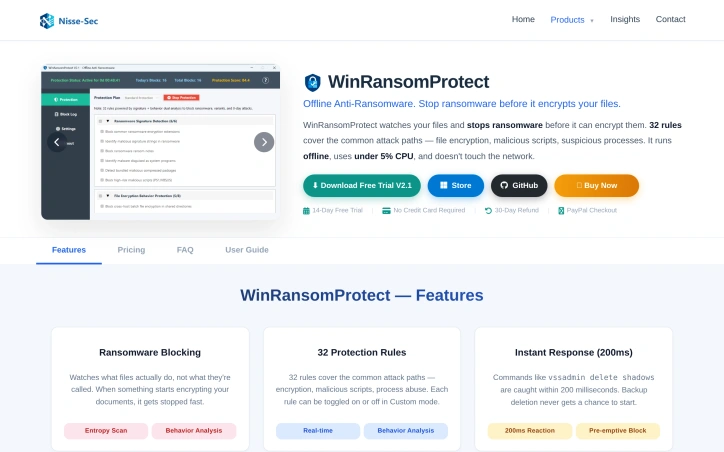
Task: Click the Instant Response (200ms) card heading
Action: click(573, 353)
